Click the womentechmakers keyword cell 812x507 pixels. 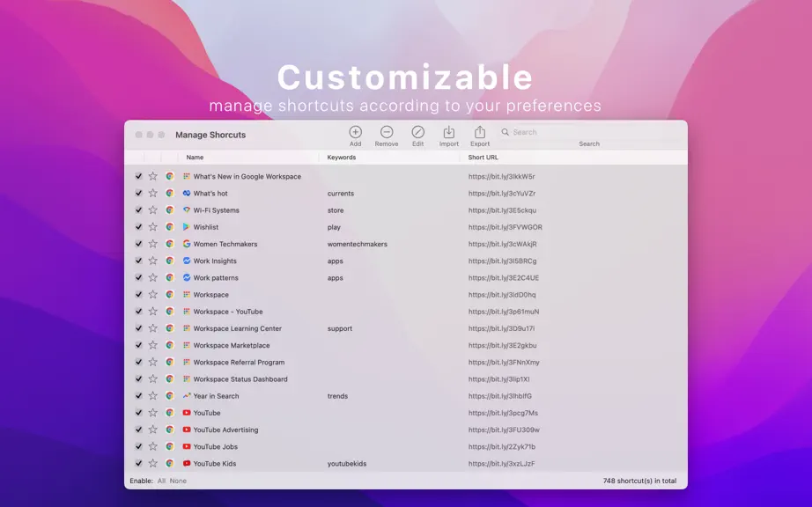(x=357, y=244)
